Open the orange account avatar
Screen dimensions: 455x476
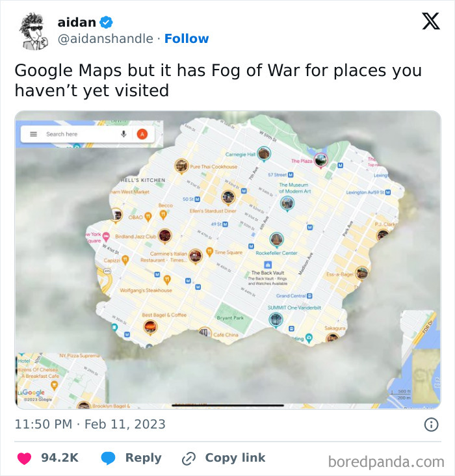click(142, 134)
